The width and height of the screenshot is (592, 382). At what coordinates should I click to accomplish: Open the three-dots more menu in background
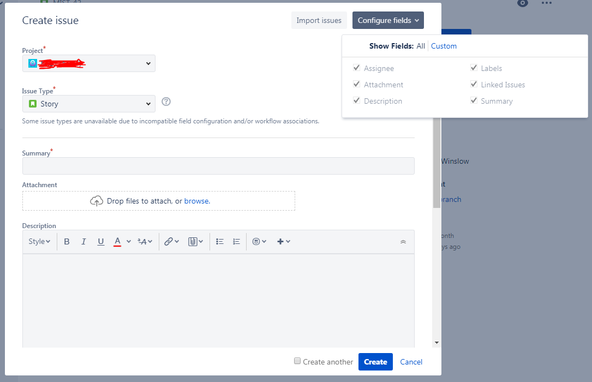[546, 3]
